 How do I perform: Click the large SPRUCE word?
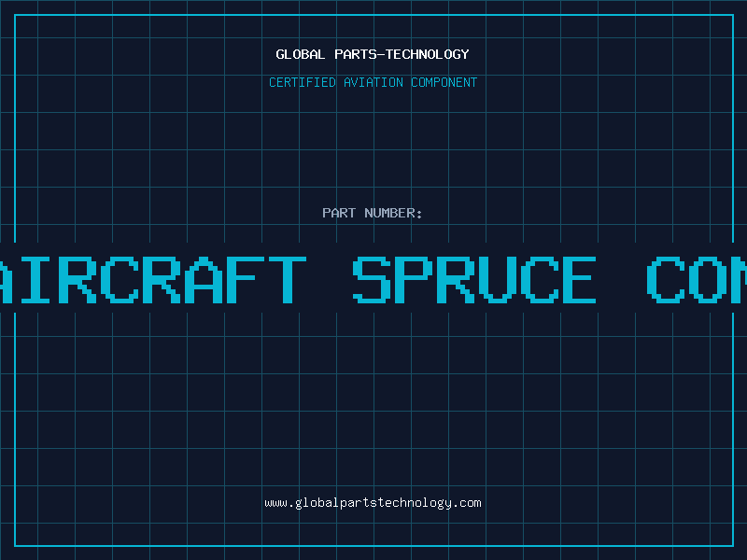click(x=474, y=279)
